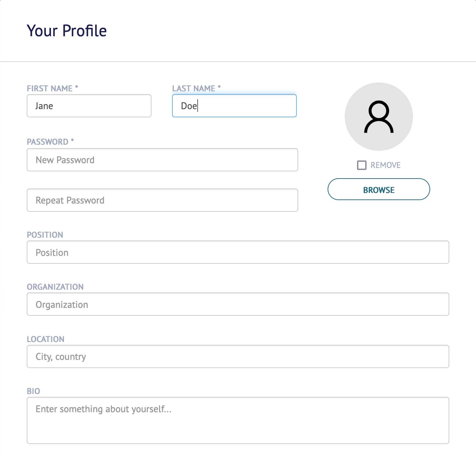The width and height of the screenshot is (476, 457).
Task: Click the Your Profile heading
Action: 67,31
